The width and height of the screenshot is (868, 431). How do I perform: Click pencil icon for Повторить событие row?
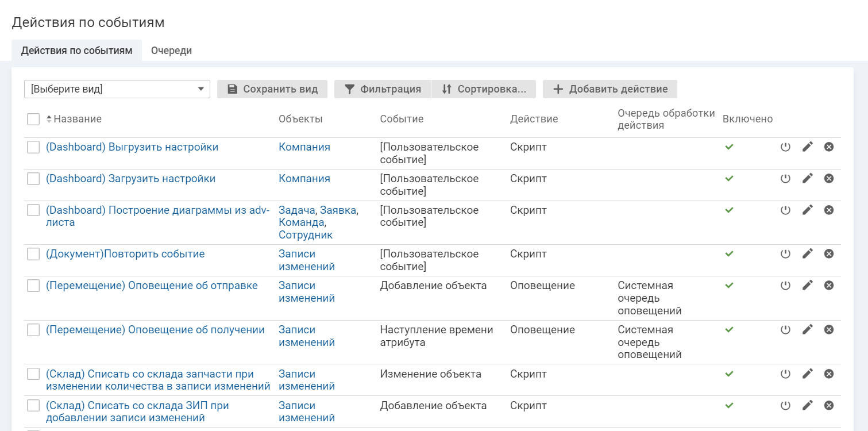[x=808, y=254]
